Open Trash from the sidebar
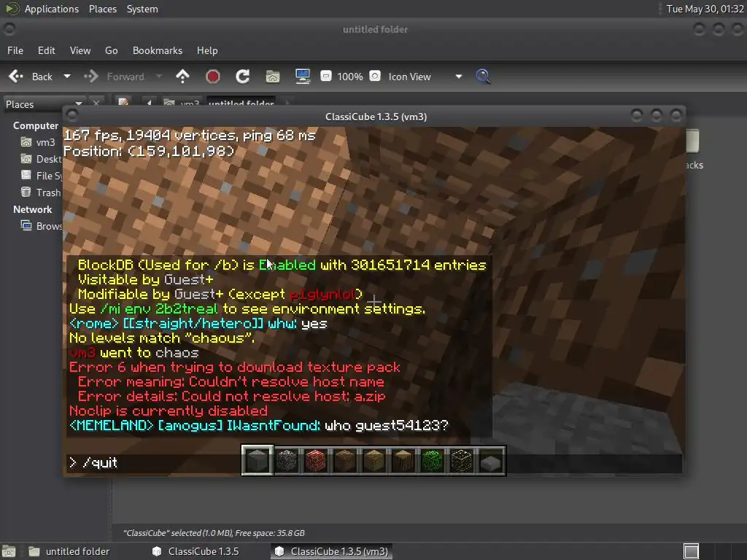This screenshot has width=747, height=560. (x=41, y=192)
